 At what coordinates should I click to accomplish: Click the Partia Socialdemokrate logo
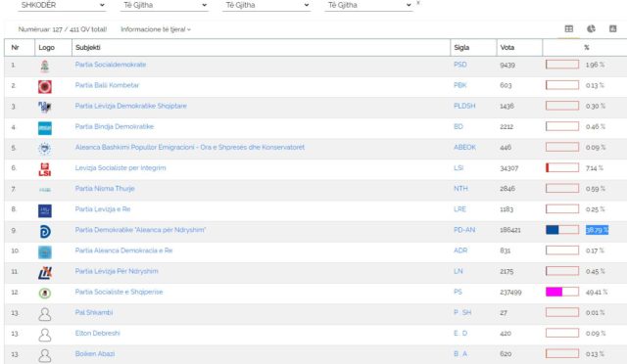pyautogui.click(x=45, y=66)
